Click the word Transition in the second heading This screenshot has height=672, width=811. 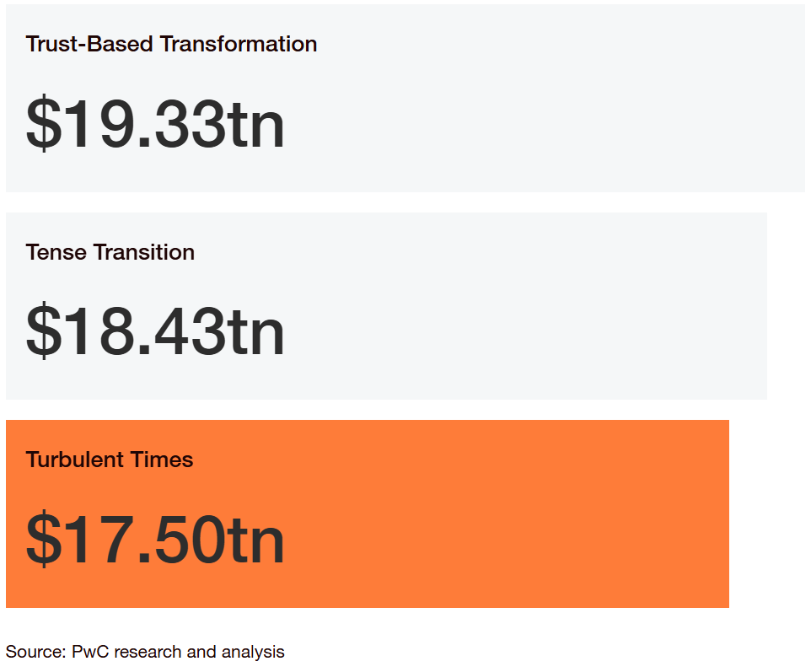click(144, 252)
